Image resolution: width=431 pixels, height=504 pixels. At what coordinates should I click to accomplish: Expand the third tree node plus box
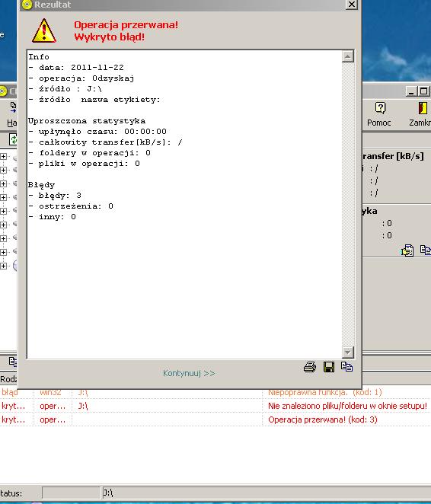(x=3, y=183)
